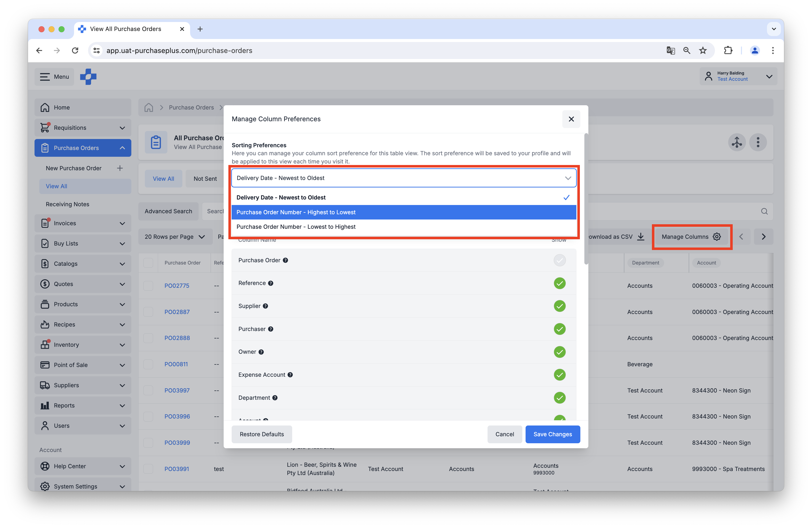
Task: Open info tooltip for Owner column
Action: tap(261, 352)
